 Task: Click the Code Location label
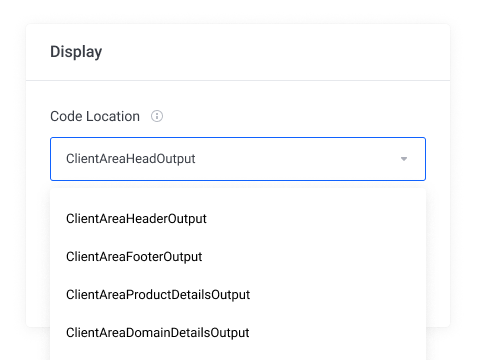coord(95,116)
